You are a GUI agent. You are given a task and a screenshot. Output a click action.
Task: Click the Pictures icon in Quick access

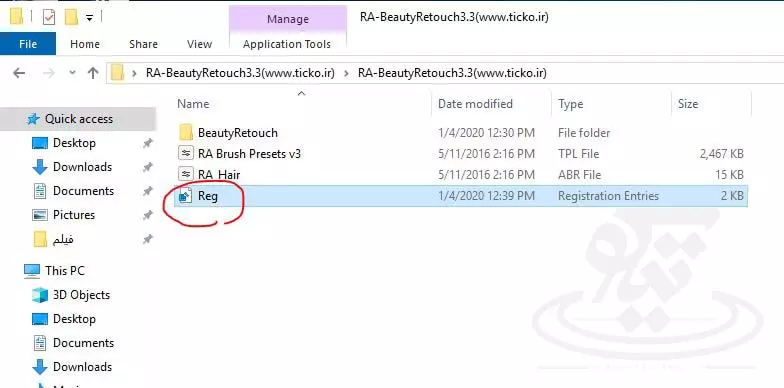click(x=40, y=215)
